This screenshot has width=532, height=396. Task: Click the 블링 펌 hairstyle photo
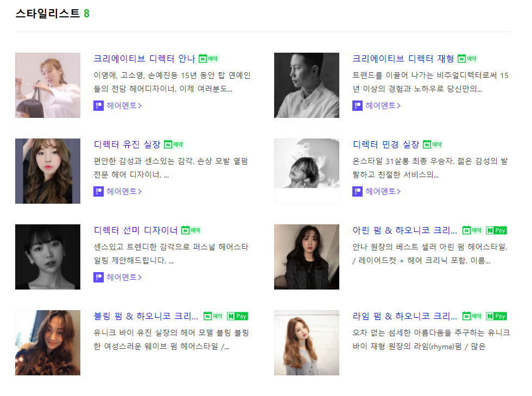(x=48, y=343)
